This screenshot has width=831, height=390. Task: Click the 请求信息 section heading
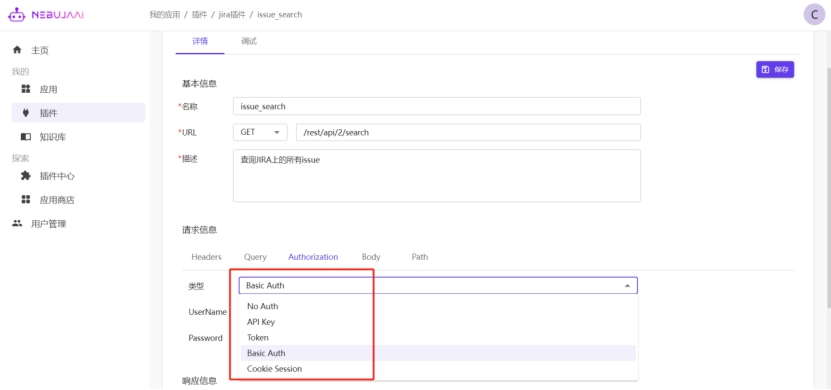click(199, 229)
